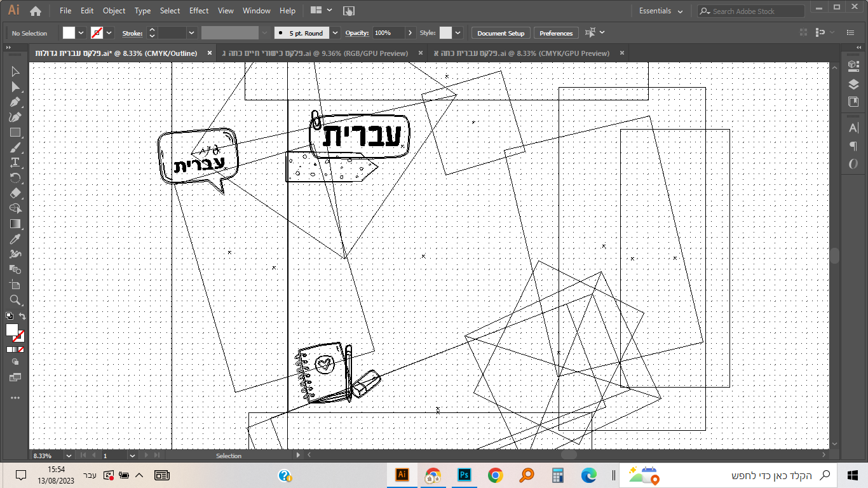Screen dimensions: 868x488
Task: Open the Properties panel icon
Action: [x=853, y=67]
